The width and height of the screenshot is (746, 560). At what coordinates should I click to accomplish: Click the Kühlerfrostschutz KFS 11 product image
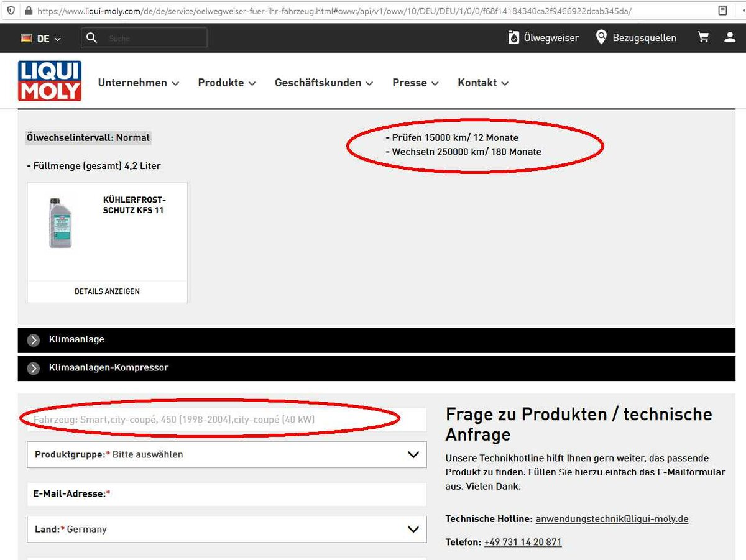tap(60, 223)
